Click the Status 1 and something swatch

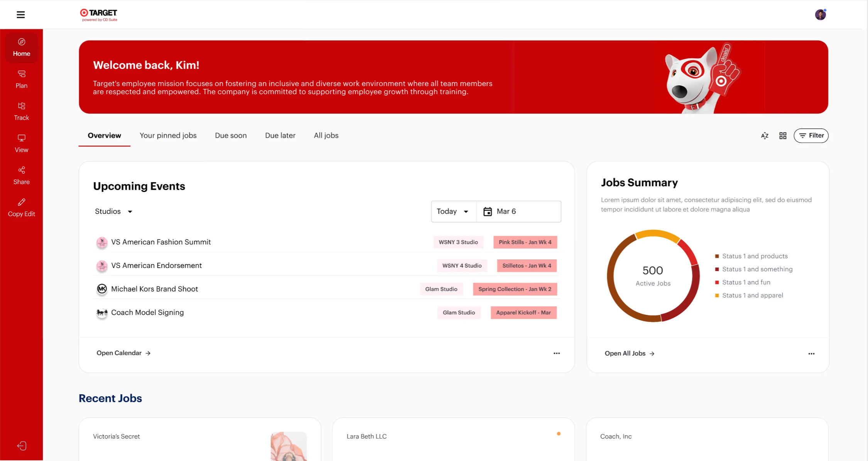717,269
